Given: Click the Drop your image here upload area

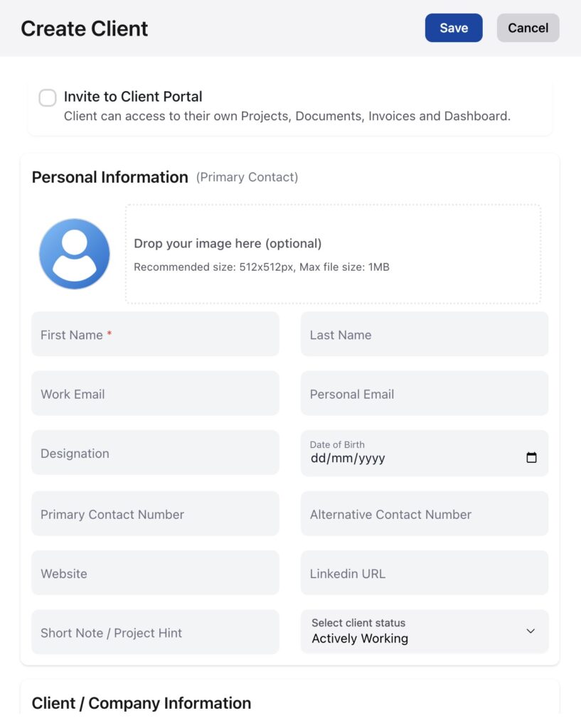Looking at the screenshot, I should [333, 255].
